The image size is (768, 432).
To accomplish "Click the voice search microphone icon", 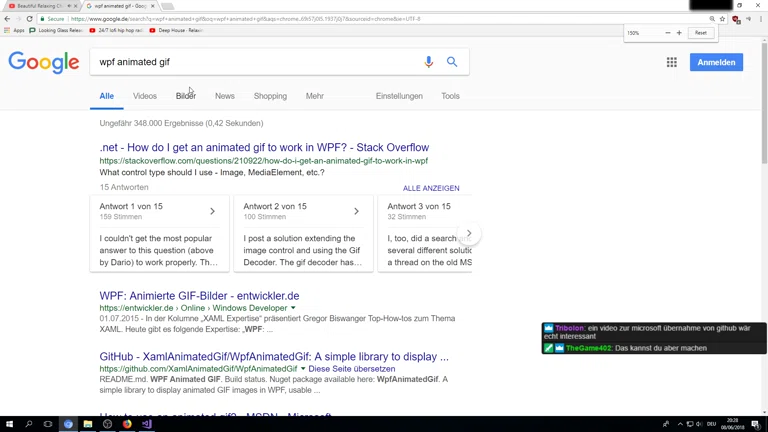I will pos(429,62).
